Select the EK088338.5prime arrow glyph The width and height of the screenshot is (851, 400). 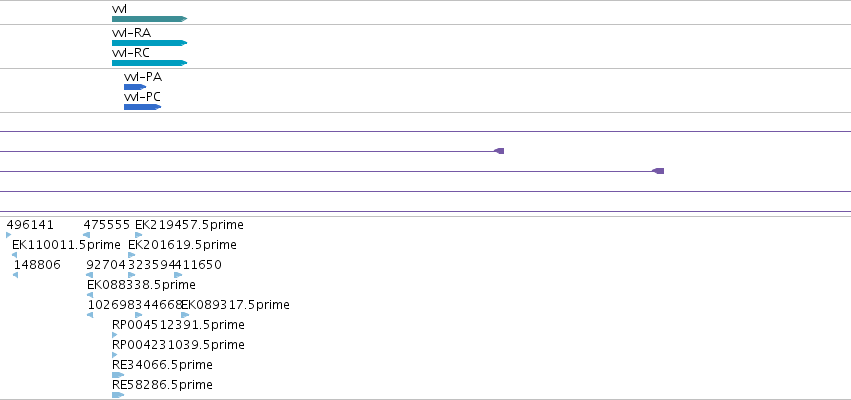90,295
